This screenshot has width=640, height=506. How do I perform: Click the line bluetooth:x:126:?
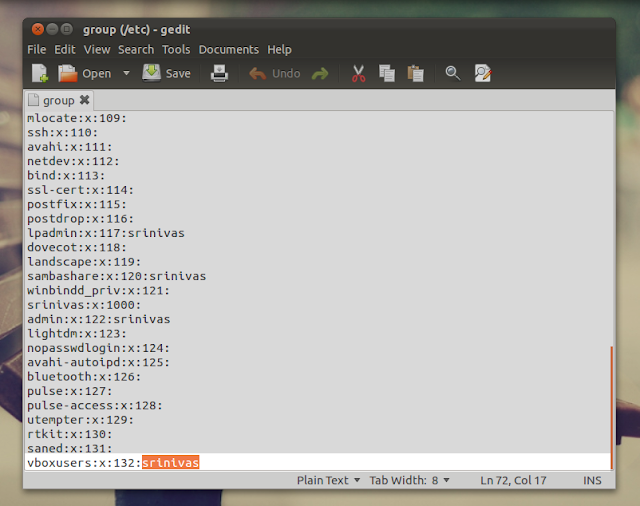click(x=84, y=377)
